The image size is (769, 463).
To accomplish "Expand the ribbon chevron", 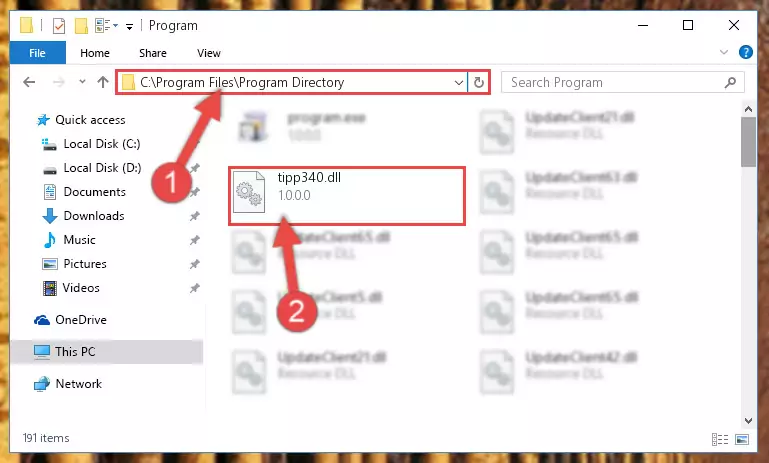I will coord(723,52).
